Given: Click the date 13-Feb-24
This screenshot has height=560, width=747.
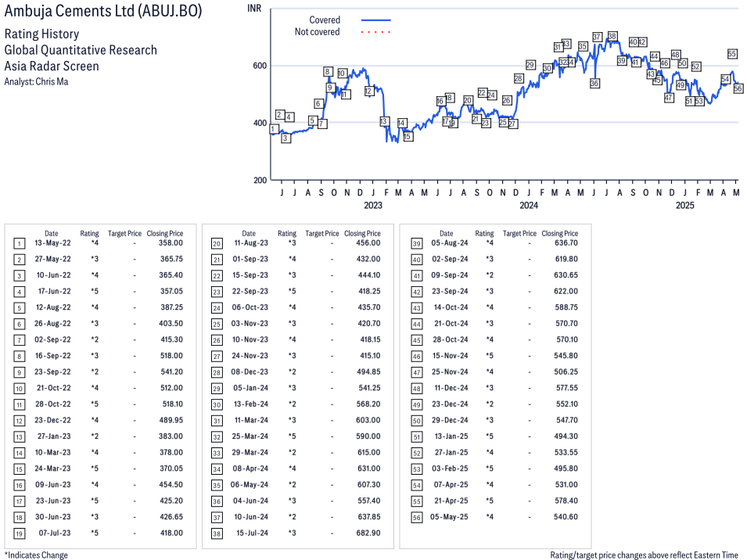Looking at the screenshot, I should coord(250,404).
